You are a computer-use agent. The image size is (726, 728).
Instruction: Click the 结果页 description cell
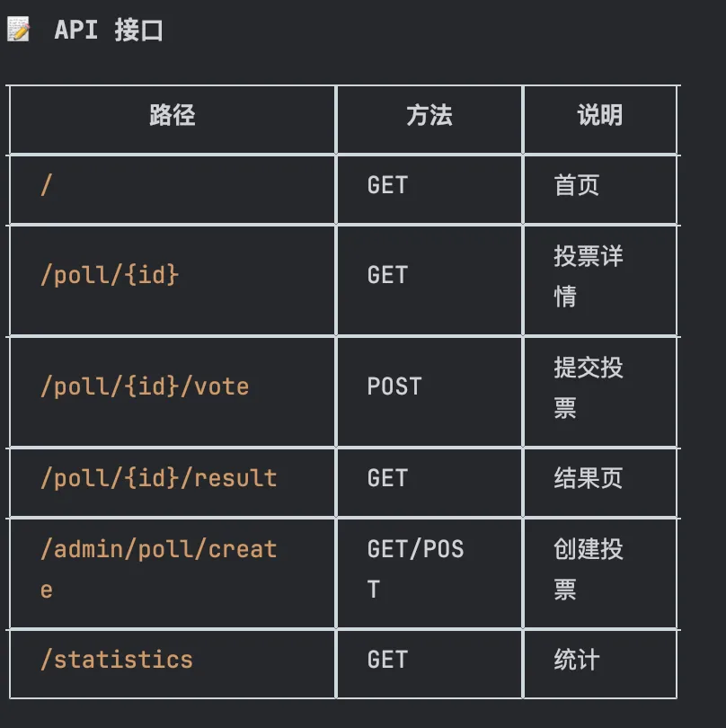click(x=588, y=478)
